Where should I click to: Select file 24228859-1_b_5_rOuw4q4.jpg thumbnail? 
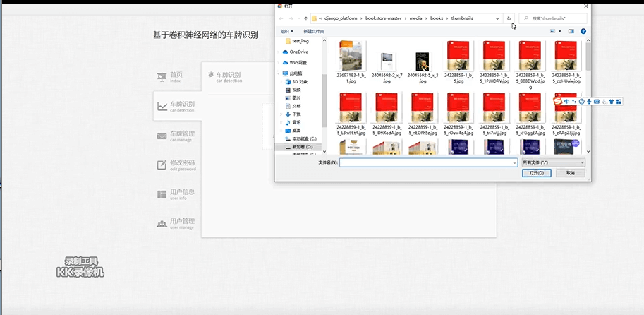pos(458,108)
